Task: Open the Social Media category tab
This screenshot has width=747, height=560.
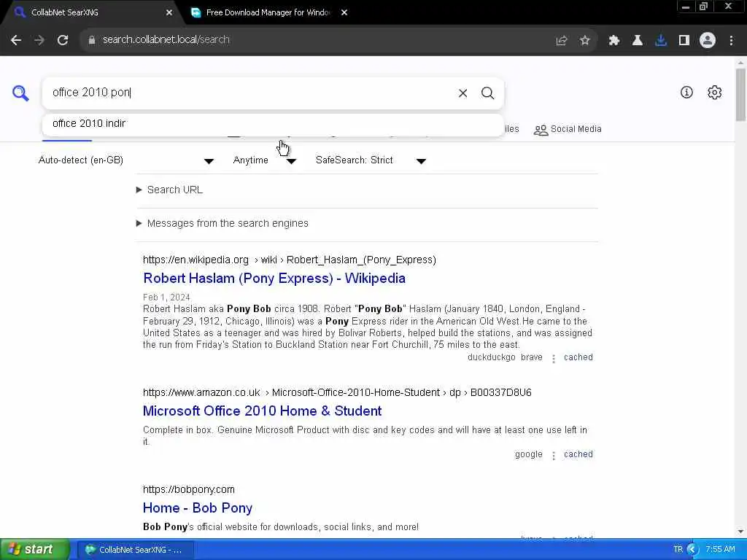Action: point(568,130)
